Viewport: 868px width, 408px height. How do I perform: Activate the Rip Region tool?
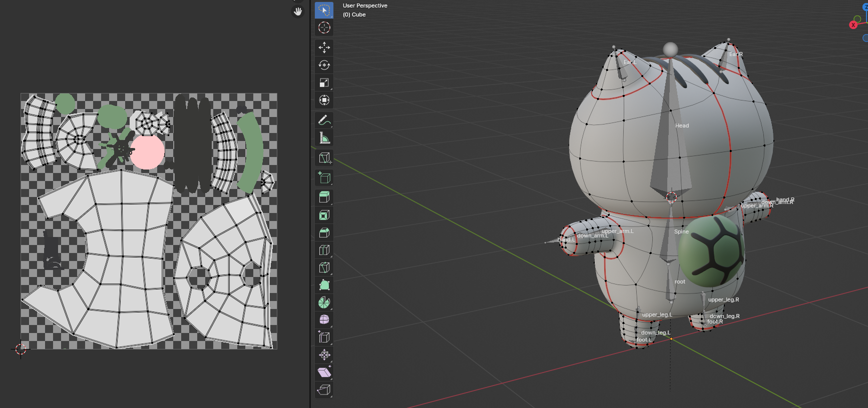pyautogui.click(x=324, y=389)
